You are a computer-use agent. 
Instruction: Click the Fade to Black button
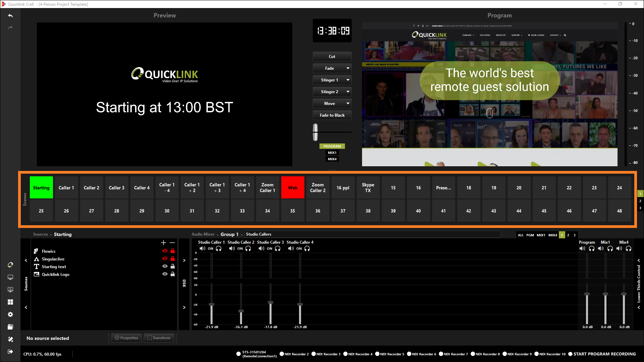point(332,115)
